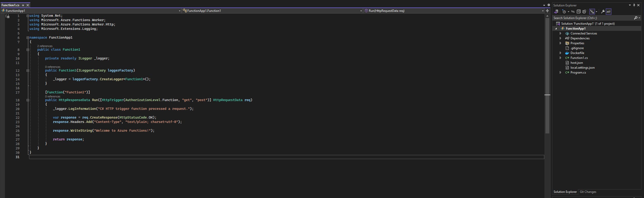The image size is (644, 198).
Task: Expand the Dependencies node
Action: click(x=560, y=38)
